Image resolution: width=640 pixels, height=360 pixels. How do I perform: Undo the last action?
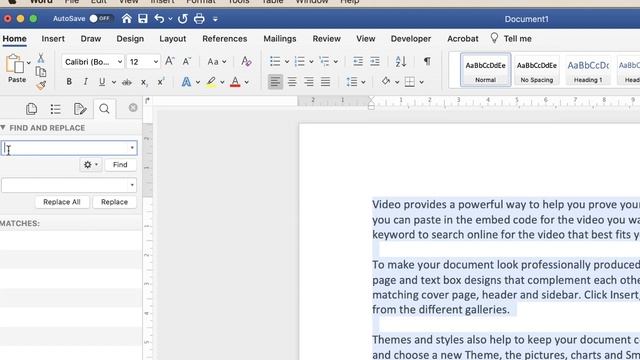click(159, 18)
